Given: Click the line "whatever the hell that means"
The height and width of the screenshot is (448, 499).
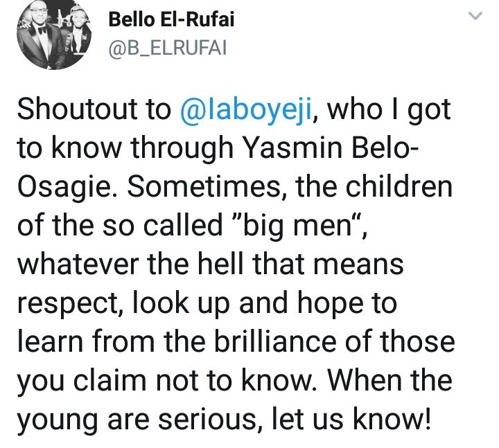Looking at the screenshot, I should coord(211,265).
